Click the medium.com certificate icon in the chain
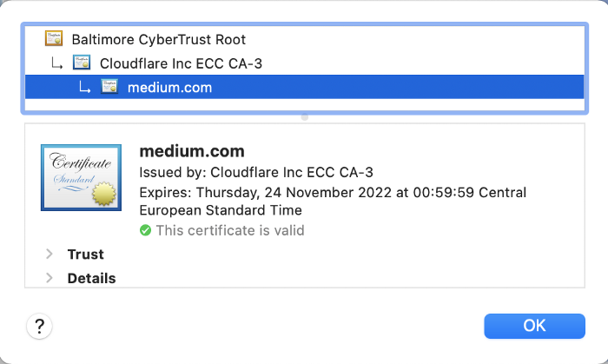Viewport: 608px width, 364px height. pos(109,87)
